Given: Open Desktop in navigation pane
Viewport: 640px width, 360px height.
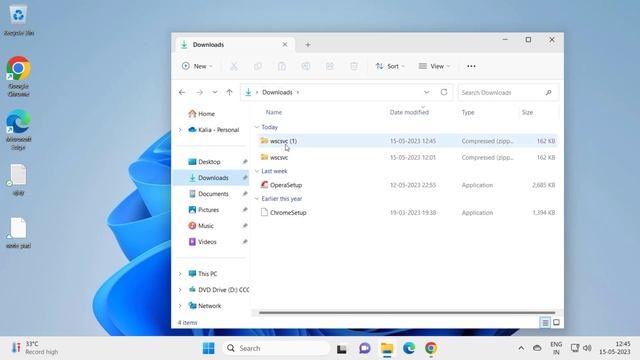Looking at the screenshot, I should (209, 162).
